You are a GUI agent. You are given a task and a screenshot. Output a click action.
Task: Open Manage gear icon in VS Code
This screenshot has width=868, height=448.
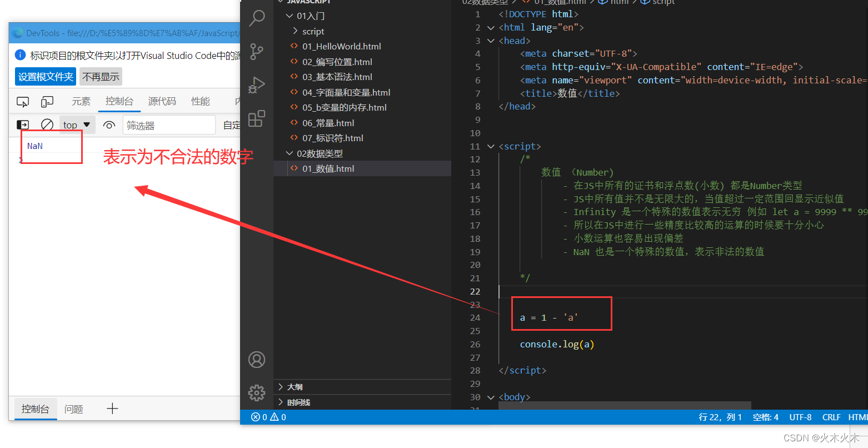pos(257,393)
